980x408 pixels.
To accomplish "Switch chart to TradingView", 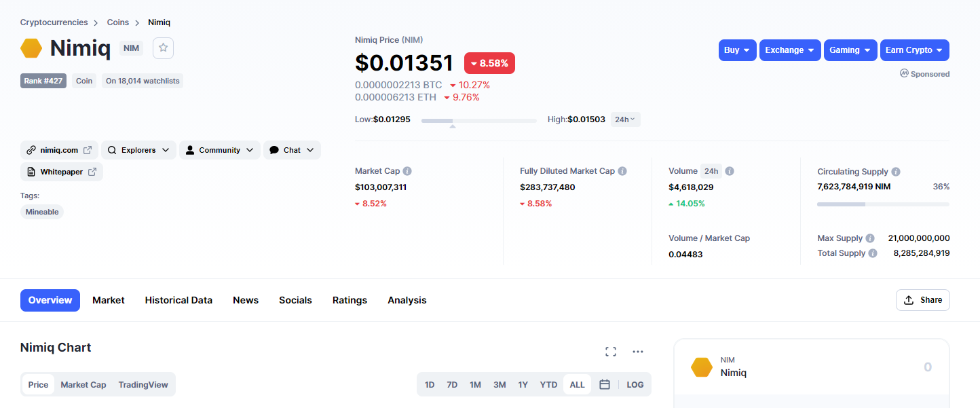I will [143, 384].
